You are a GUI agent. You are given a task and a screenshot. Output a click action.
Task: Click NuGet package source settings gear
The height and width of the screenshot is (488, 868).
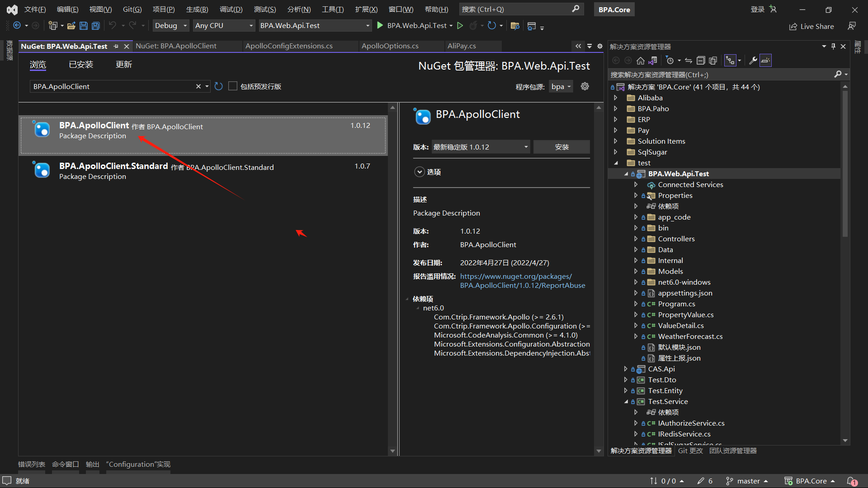(585, 86)
